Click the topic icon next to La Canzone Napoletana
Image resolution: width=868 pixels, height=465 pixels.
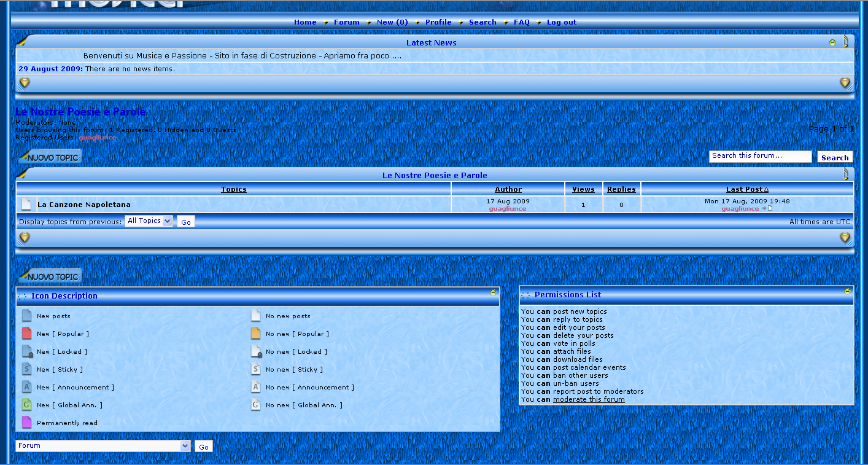pyautogui.click(x=26, y=205)
